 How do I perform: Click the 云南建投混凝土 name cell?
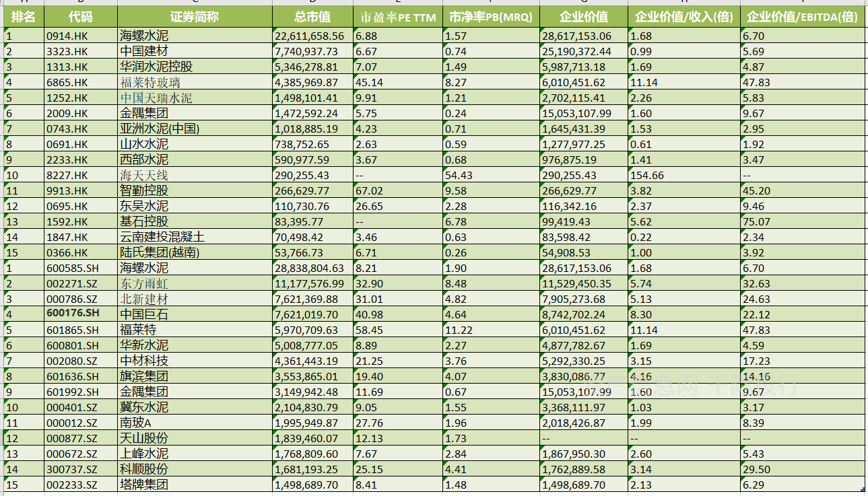tap(195, 238)
